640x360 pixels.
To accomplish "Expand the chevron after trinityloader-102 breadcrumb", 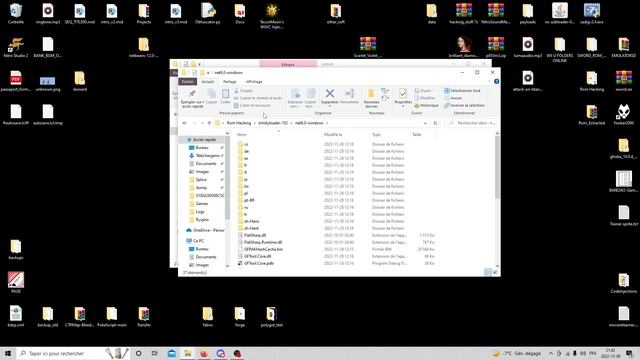I will pos(291,123).
